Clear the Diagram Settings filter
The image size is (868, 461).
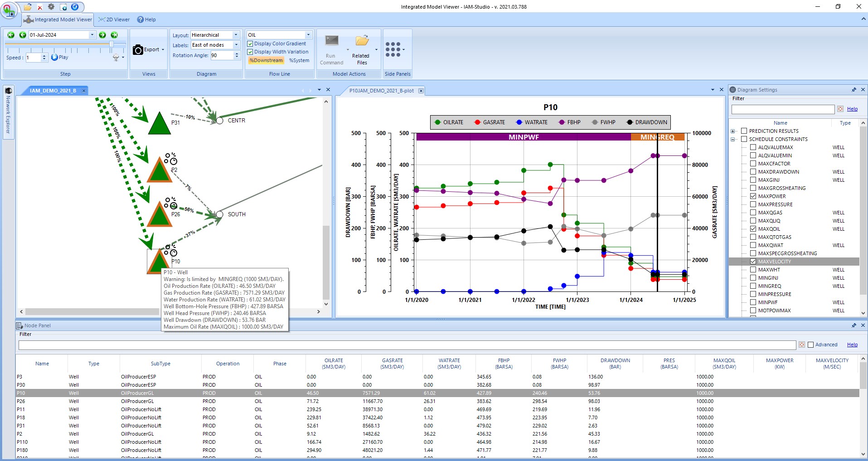840,109
